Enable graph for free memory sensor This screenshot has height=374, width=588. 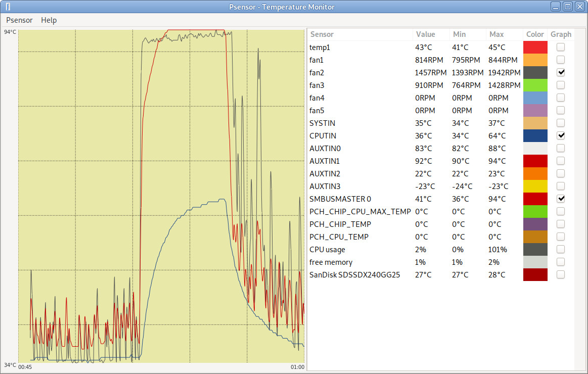[x=561, y=262]
